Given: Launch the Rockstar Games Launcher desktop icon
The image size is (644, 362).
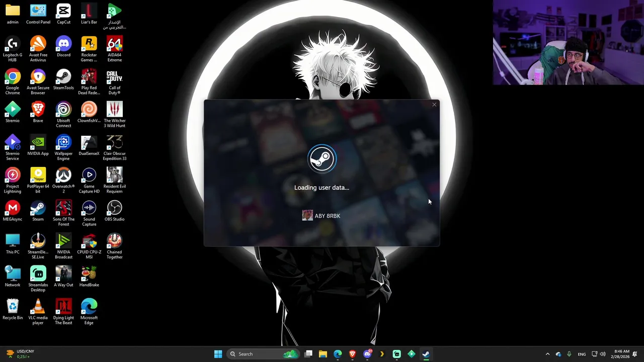Looking at the screenshot, I should pos(89,49).
